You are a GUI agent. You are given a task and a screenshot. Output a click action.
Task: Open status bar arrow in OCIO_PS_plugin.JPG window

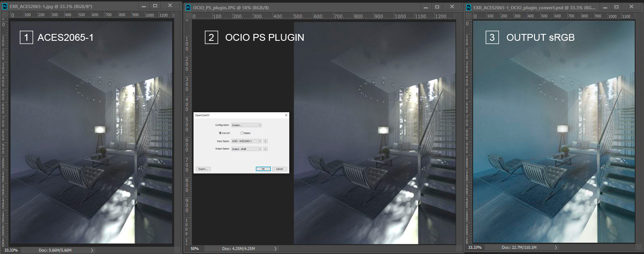click(x=276, y=249)
